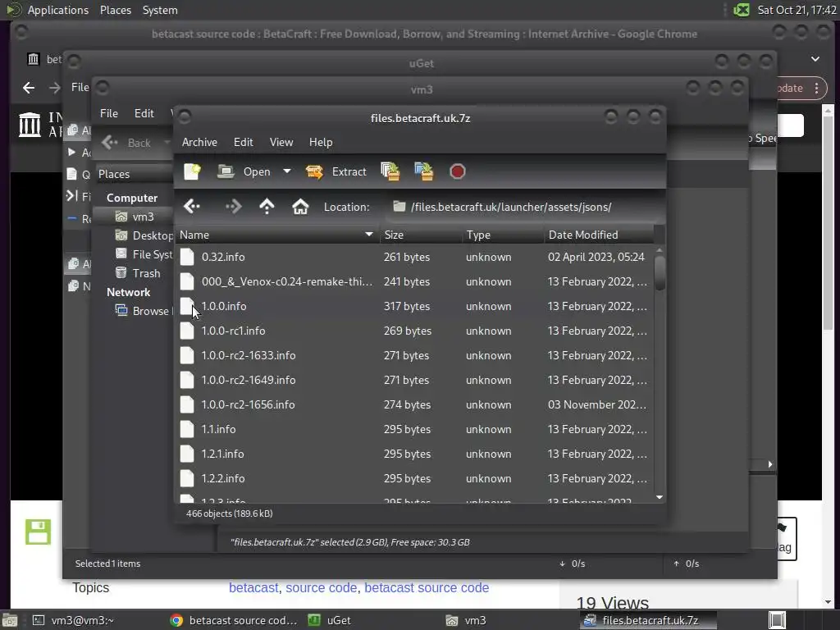Add files to archive icon

(390, 171)
